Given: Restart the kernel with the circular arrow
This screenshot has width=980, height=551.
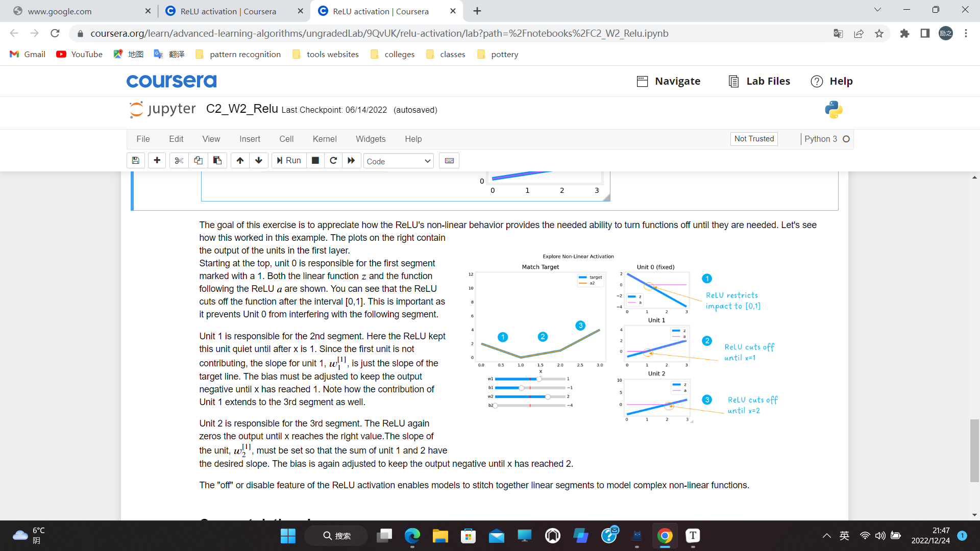Looking at the screenshot, I should pos(333,161).
